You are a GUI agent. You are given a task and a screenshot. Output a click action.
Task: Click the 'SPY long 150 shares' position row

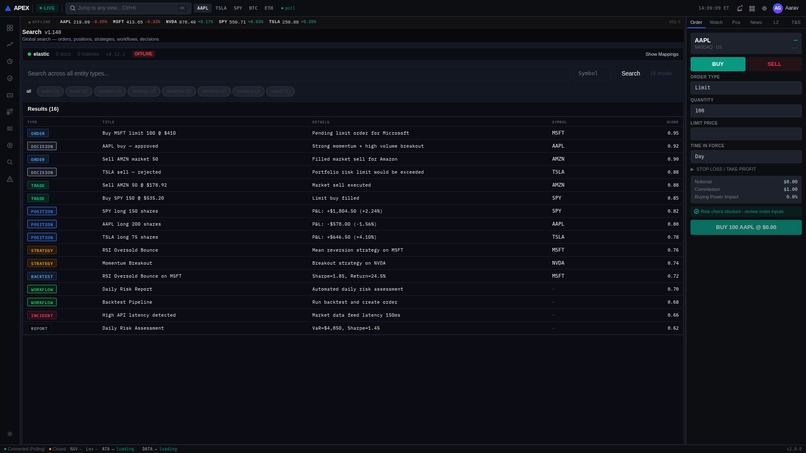pyautogui.click(x=353, y=211)
